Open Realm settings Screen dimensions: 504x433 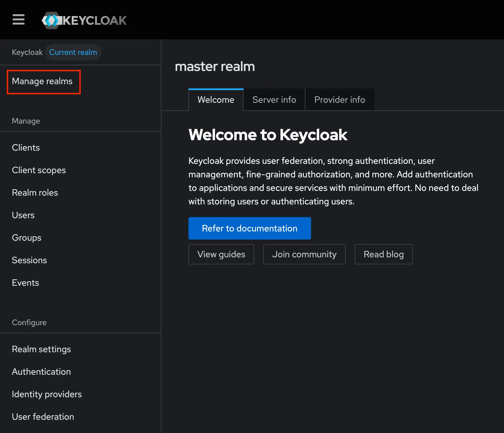tap(41, 349)
